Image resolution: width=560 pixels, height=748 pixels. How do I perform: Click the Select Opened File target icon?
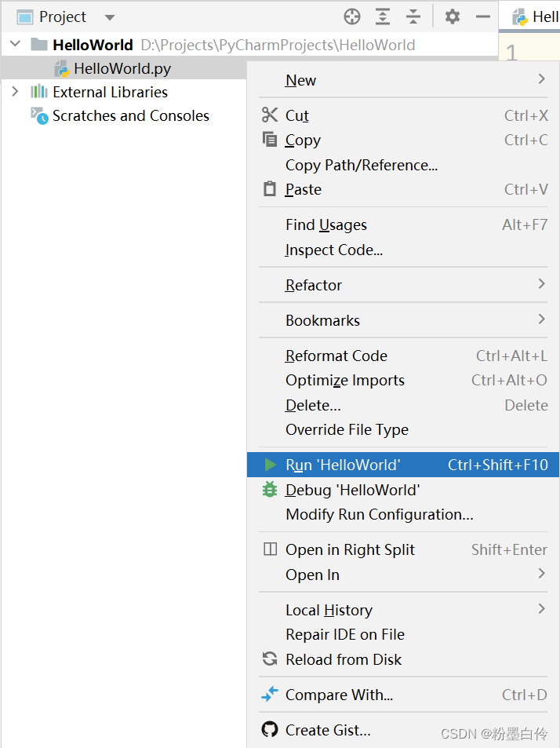(351, 16)
